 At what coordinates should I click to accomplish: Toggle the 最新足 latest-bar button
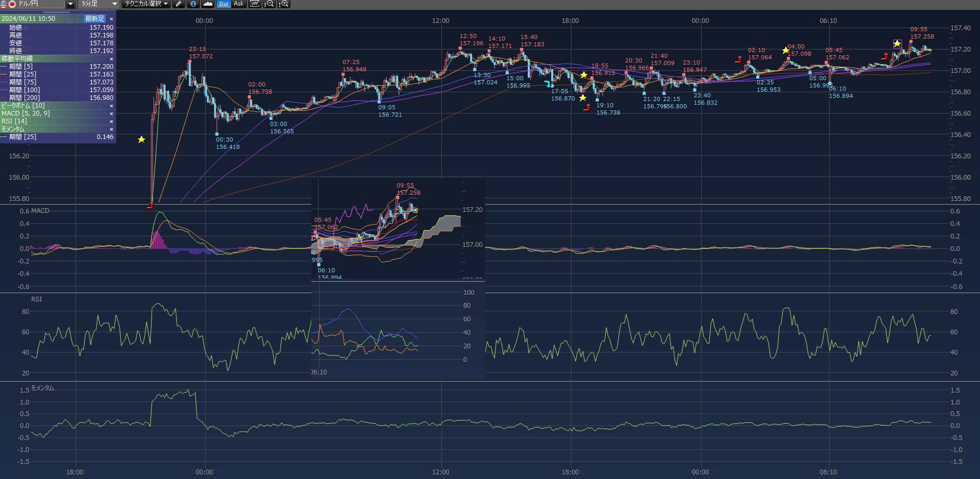click(94, 19)
